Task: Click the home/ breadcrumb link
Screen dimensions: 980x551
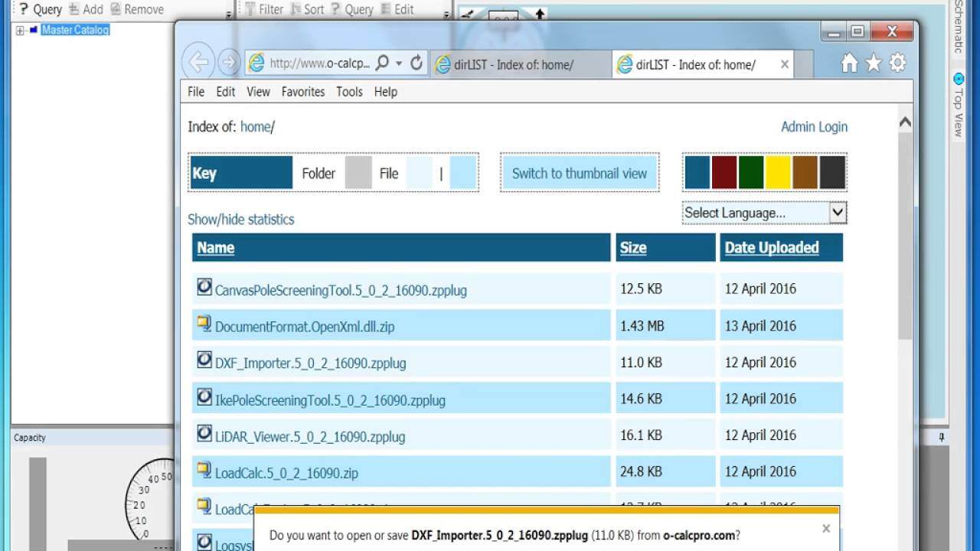Action: click(257, 127)
